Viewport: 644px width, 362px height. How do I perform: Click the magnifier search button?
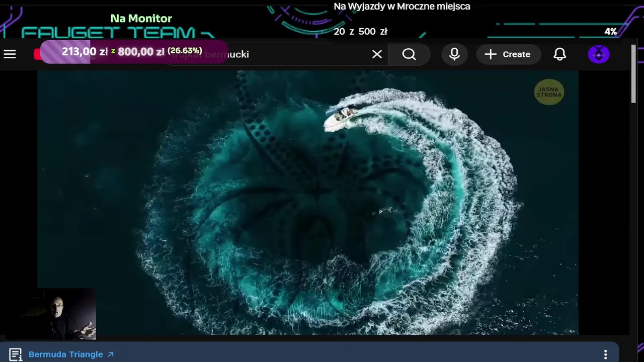coord(409,54)
